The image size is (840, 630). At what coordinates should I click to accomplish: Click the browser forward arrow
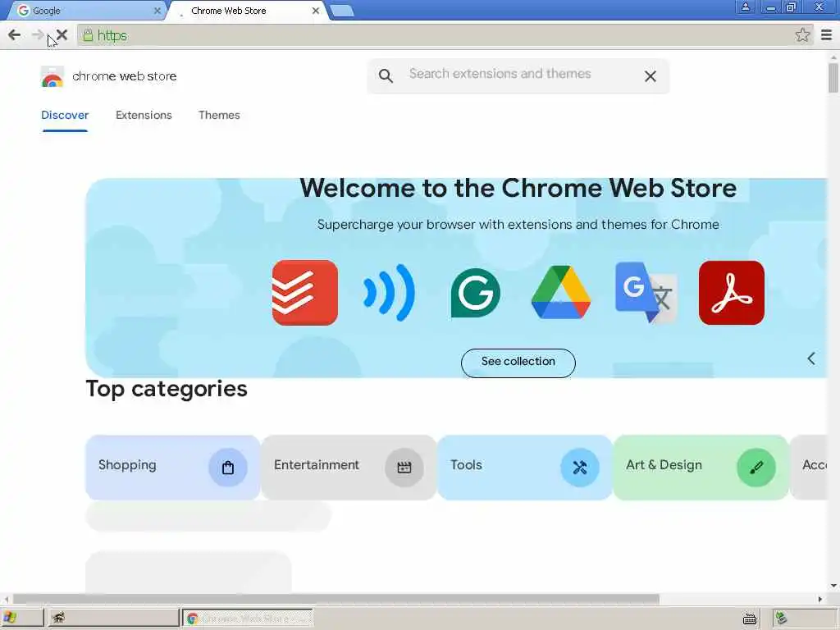pos(38,35)
